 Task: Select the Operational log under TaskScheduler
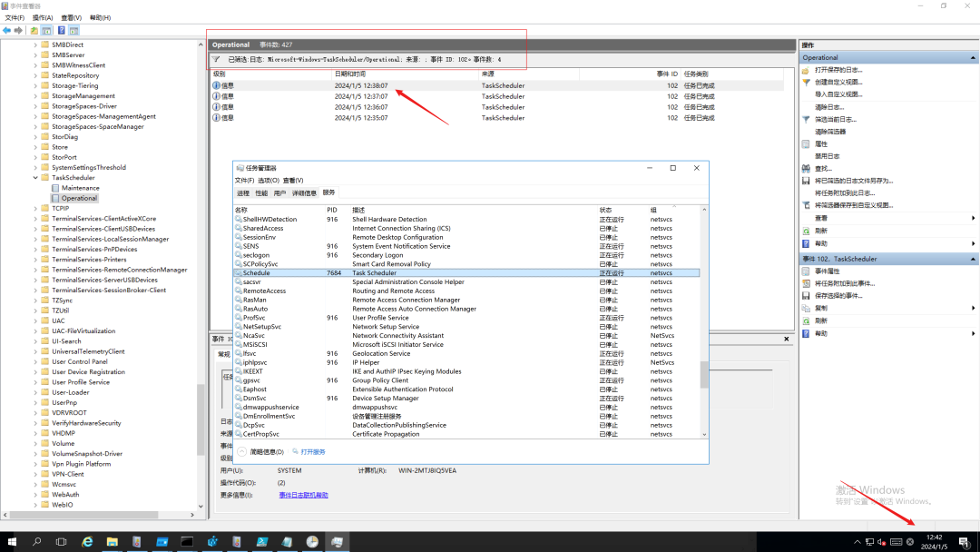tap(79, 198)
